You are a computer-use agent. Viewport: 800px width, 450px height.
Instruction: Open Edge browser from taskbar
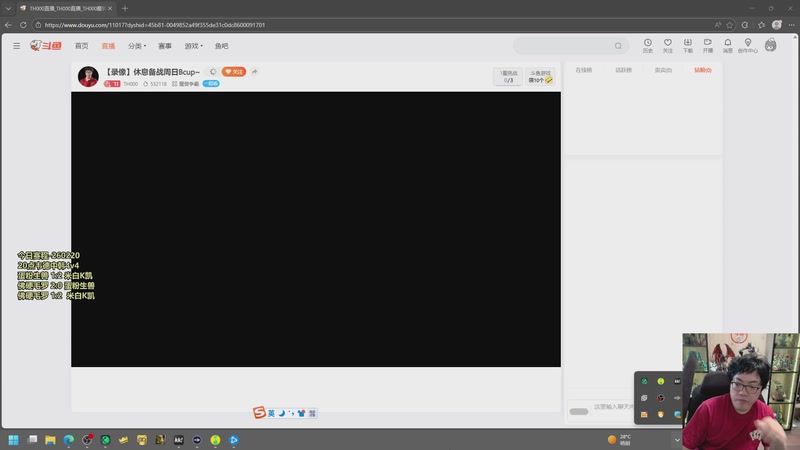(68, 440)
